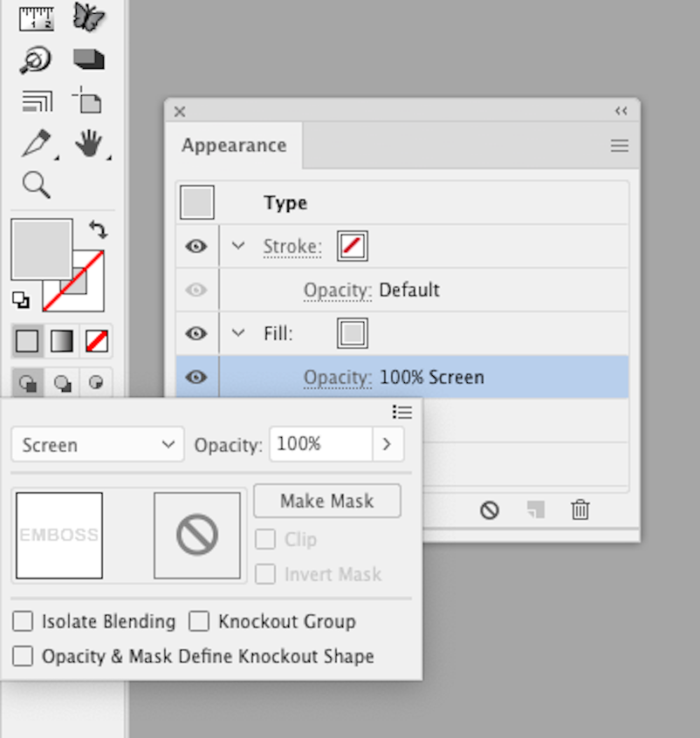Click the Make Mask button
The image size is (700, 738).
click(327, 501)
